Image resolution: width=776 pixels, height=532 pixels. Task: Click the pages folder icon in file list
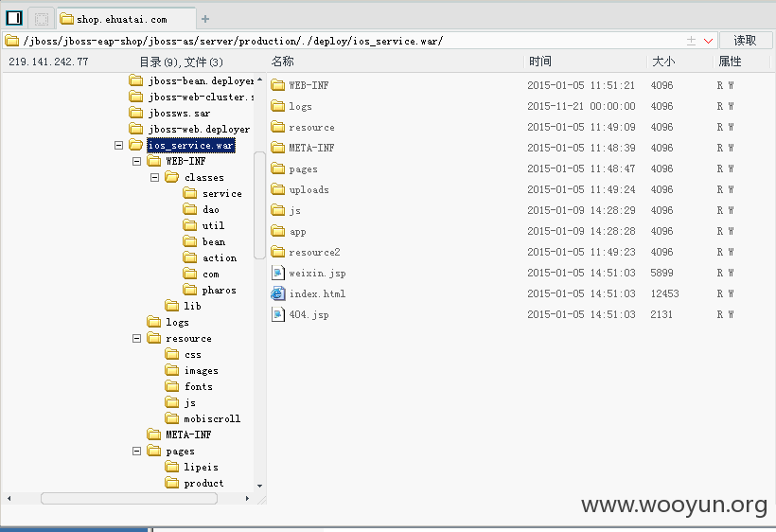278,168
